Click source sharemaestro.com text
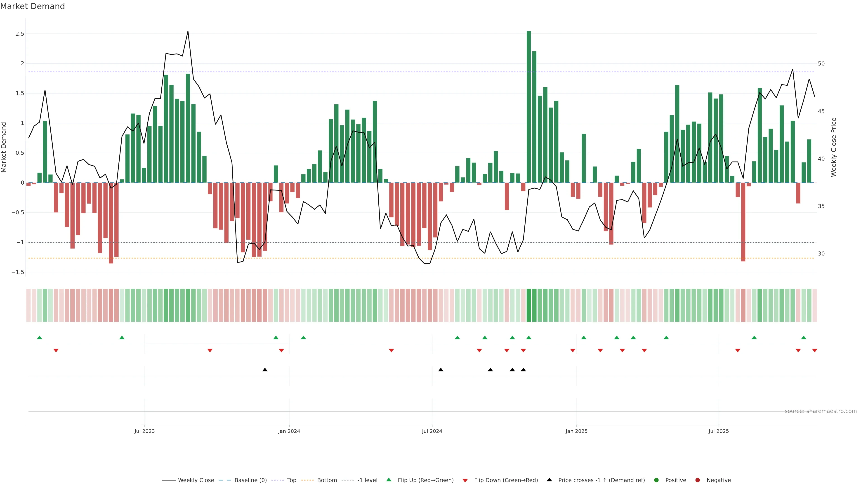 point(821,411)
